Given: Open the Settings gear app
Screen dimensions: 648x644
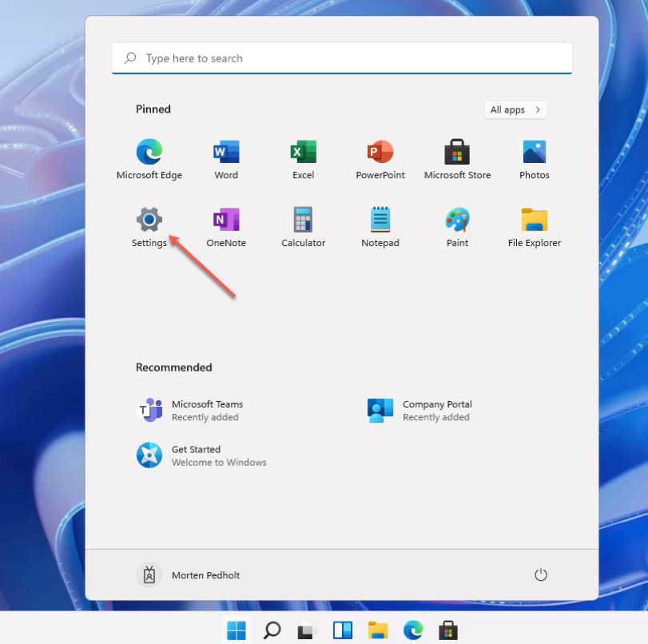Looking at the screenshot, I should 149,227.
